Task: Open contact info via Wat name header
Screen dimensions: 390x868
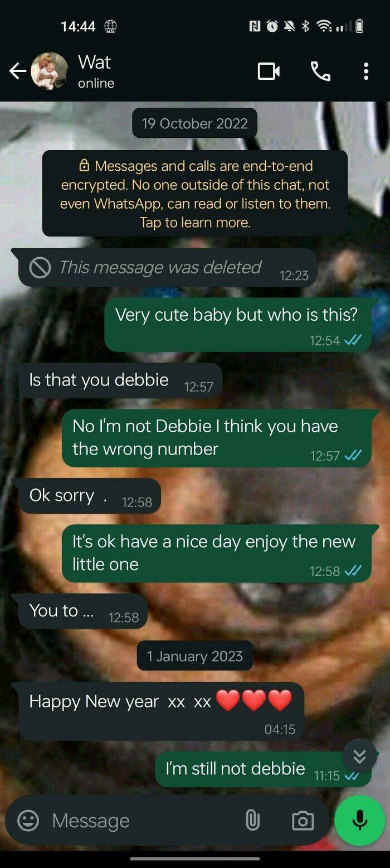Action: coord(96,71)
